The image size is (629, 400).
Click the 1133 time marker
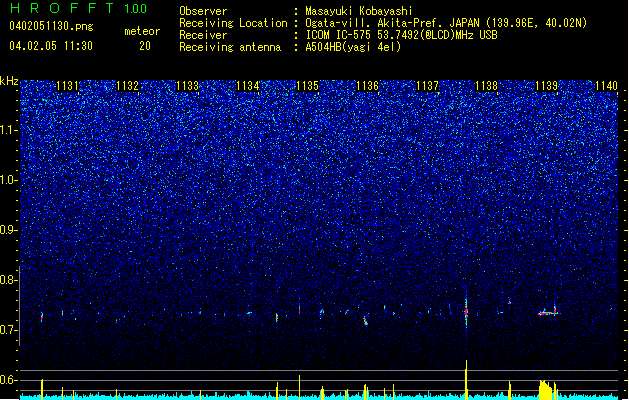point(187,85)
